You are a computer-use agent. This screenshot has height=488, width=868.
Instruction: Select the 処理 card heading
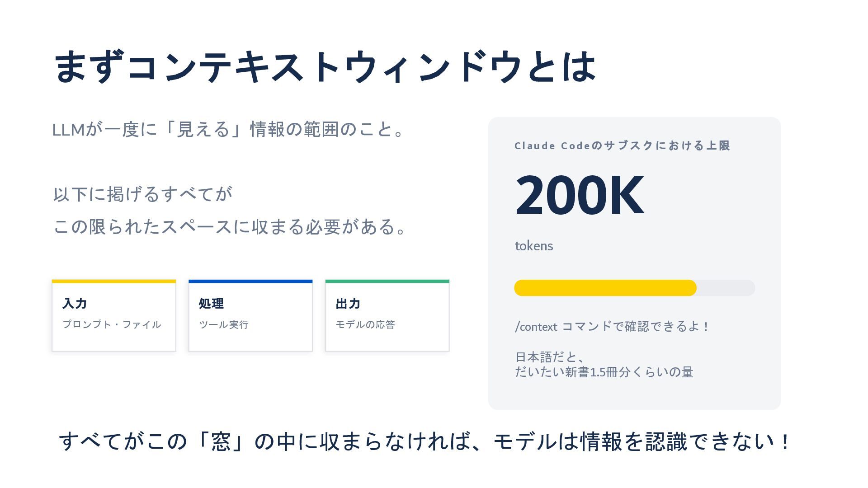[211, 304]
